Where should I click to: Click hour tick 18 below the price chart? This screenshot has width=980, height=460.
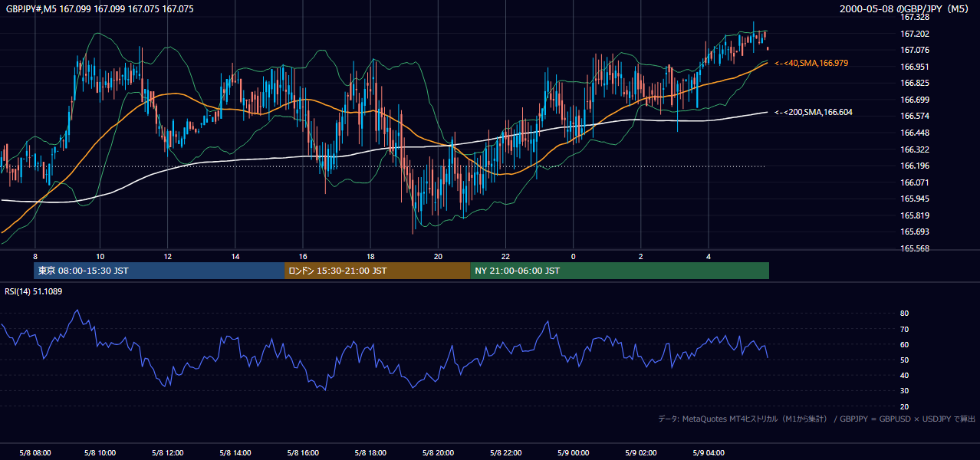(x=370, y=256)
